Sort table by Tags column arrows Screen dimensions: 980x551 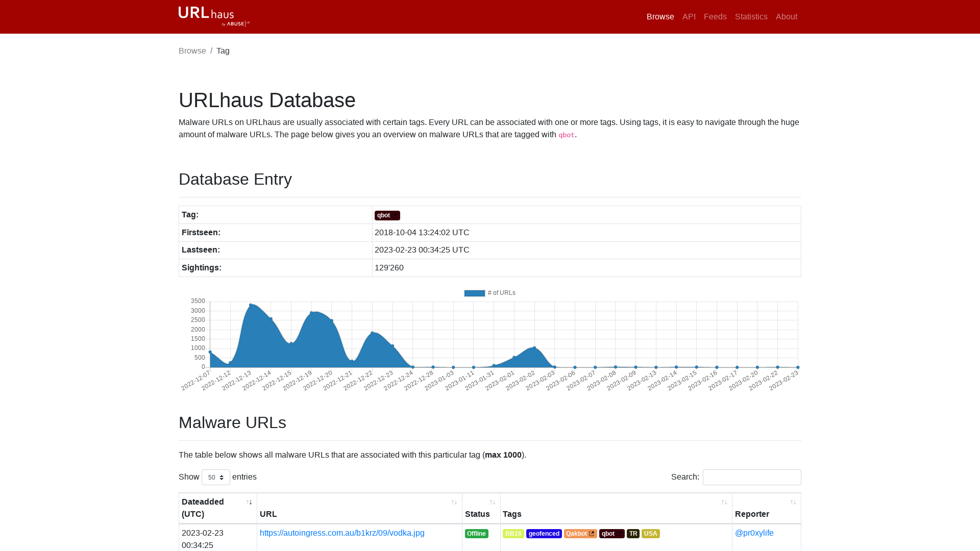coord(724,503)
